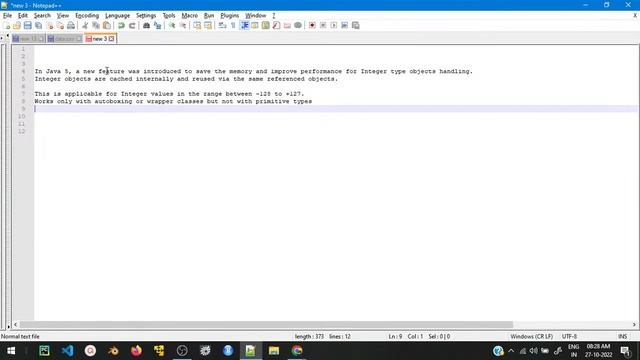The width and height of the screenshot is (640, 360).
Task: Print the document using the printer icon
Action: [x=71, y=25]
